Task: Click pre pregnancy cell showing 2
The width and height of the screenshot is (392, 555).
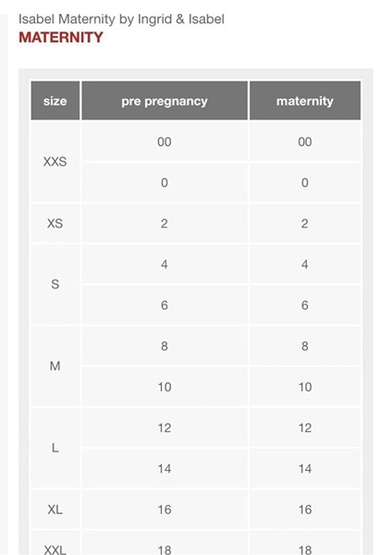Action: pos(165,223)
